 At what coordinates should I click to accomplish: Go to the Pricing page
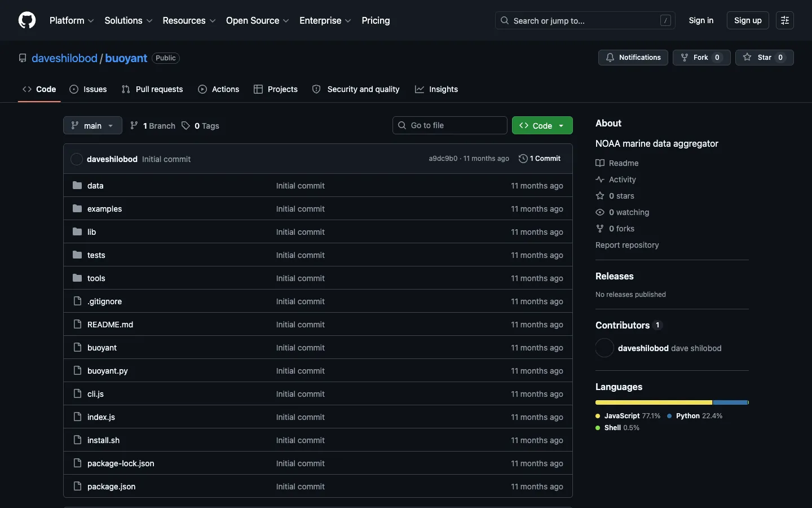[376, 20]
